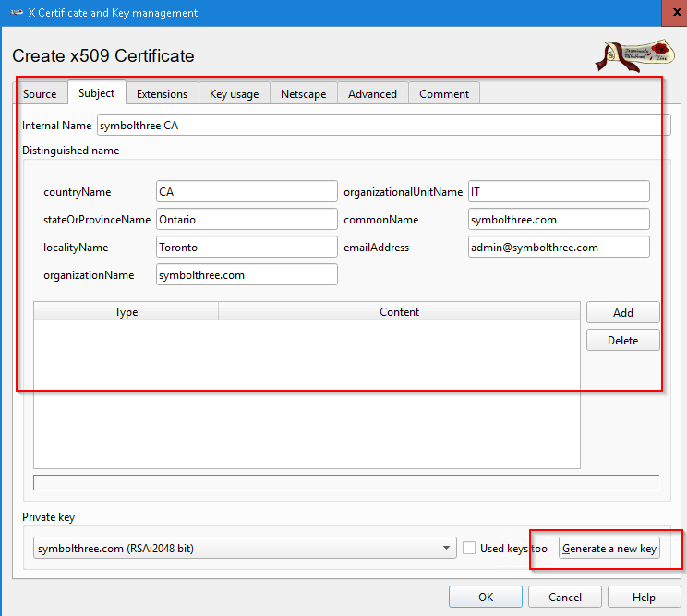687x616 pixels.
Task: Click the Internal Name text field
Action: [x=382, y=126]
